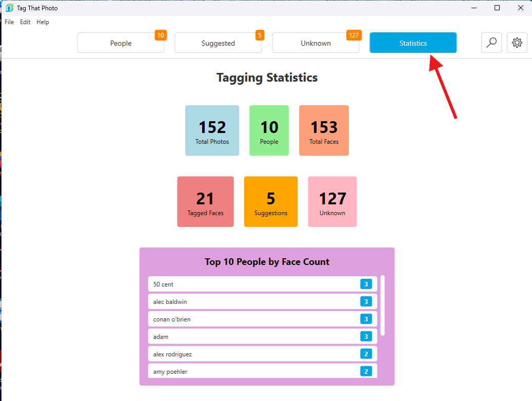This screenshot has width=532, height=401.
Task: Open the Edit menu
Action: pyautogui.click(x=25, y=22)
